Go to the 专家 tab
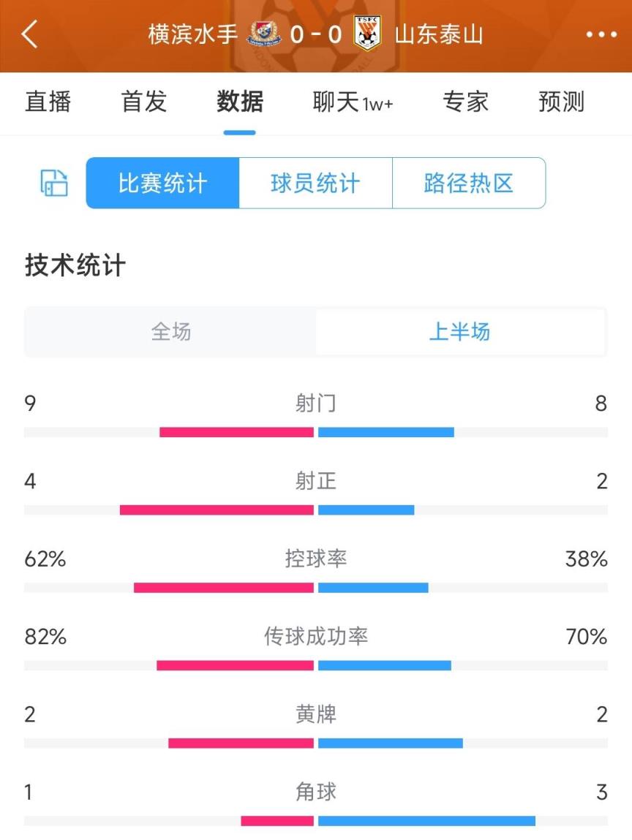632x840 pixels. click(x=465, y=102)
